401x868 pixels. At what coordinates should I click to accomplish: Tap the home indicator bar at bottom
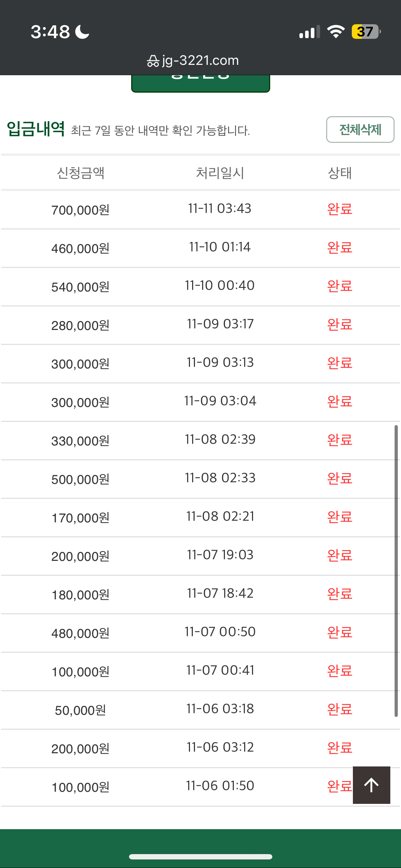201,857
